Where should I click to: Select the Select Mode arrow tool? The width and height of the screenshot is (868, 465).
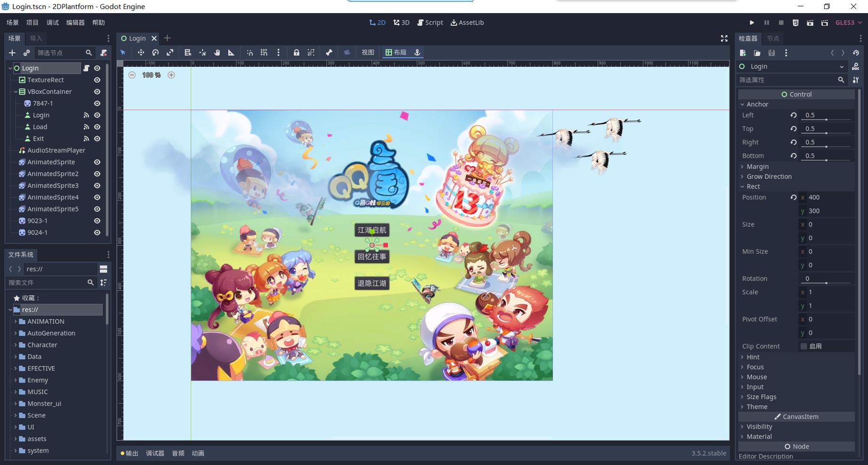(x=123, y=53)
